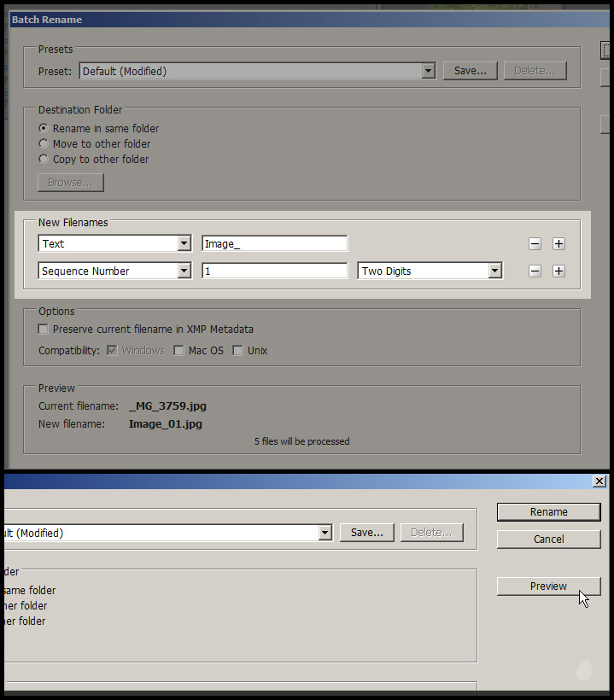Click the Rename button
614x700 pixels.
pos(548,512)
